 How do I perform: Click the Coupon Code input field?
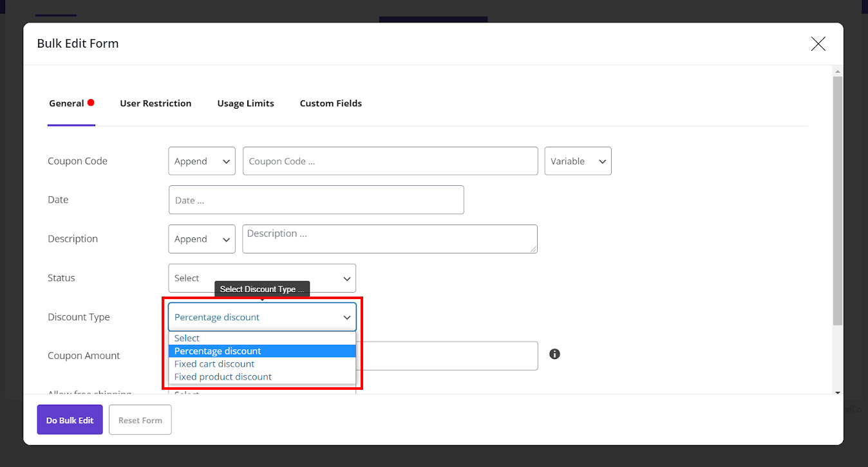[390, 161]
